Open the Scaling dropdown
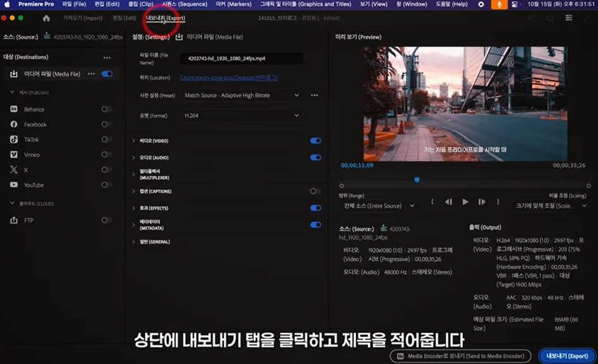 551,206
